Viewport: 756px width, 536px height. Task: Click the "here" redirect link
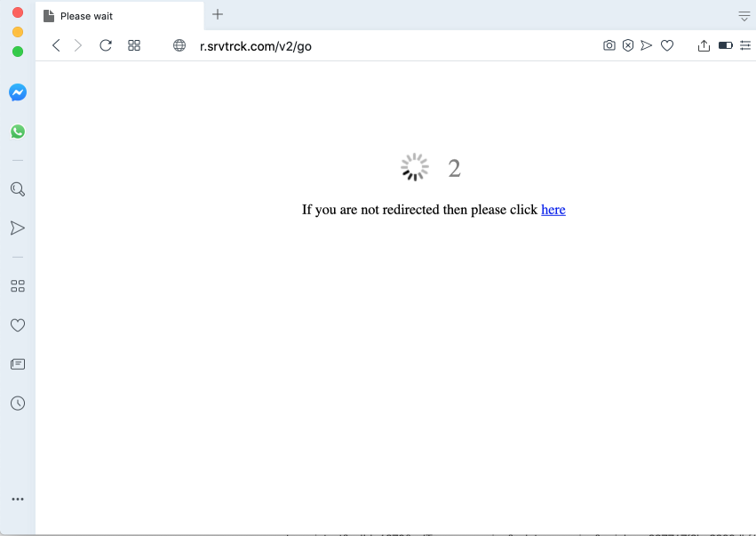[553, 210]
